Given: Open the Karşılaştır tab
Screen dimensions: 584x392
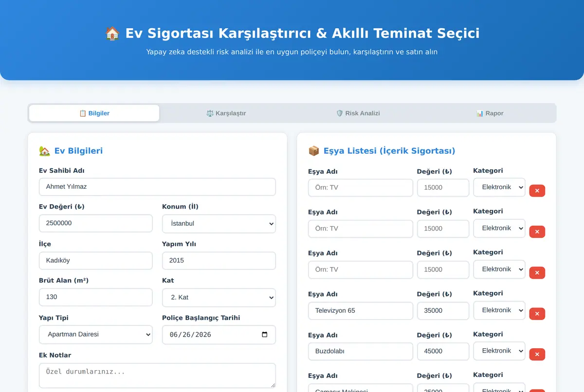Looking at the screenshot, I should [226, 113].
